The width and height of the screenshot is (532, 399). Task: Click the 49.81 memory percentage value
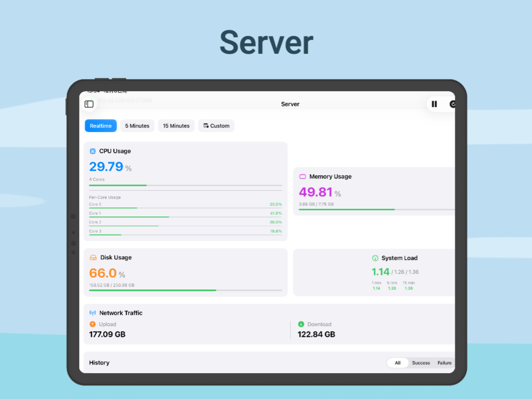(x=315, y=192)
